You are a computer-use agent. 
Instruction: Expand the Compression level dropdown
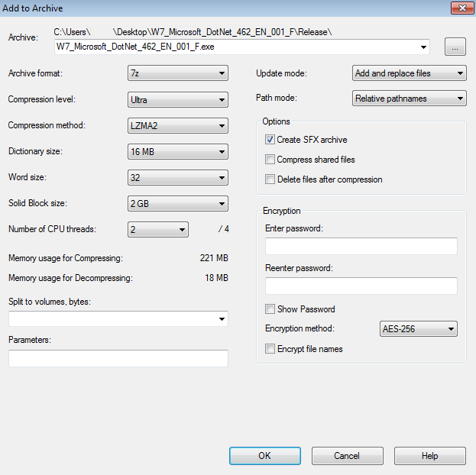(177, 99)
